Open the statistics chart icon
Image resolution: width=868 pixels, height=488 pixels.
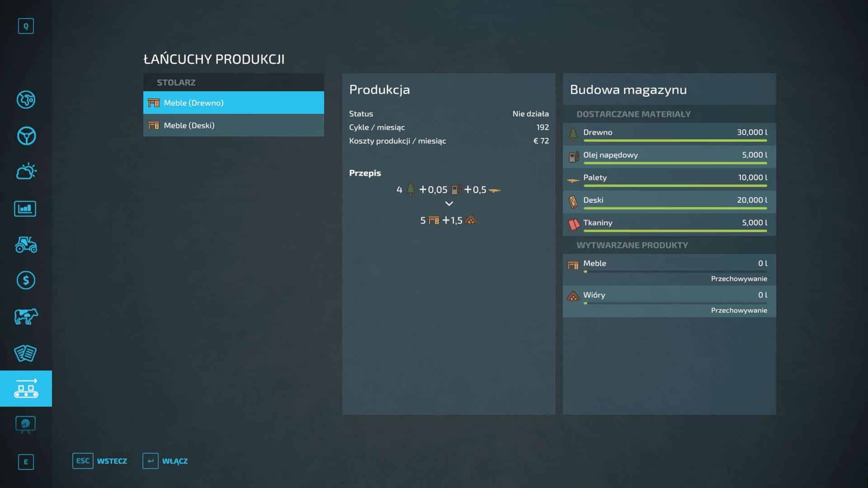coord(25,208)
